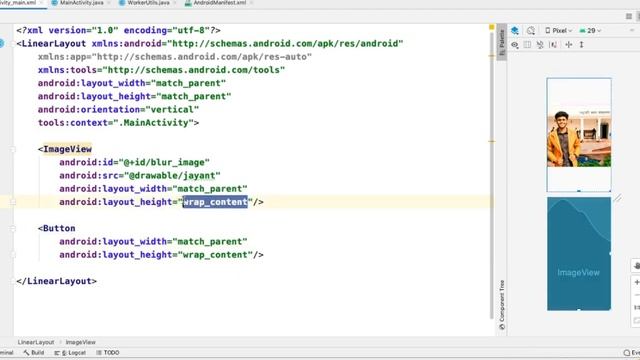The height and width of the screenshot is (360, 640).
Task: Open the Build tool window
Action: click(x=33, y=353)
